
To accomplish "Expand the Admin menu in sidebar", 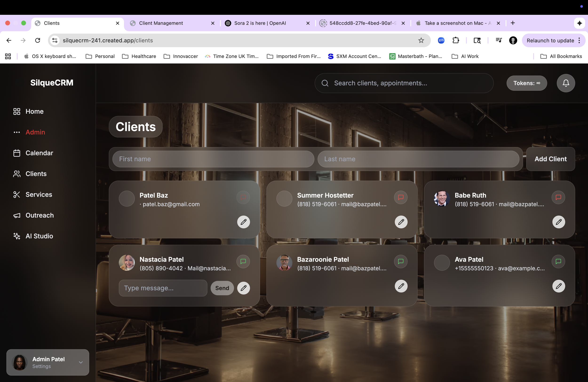I will 35,132.
